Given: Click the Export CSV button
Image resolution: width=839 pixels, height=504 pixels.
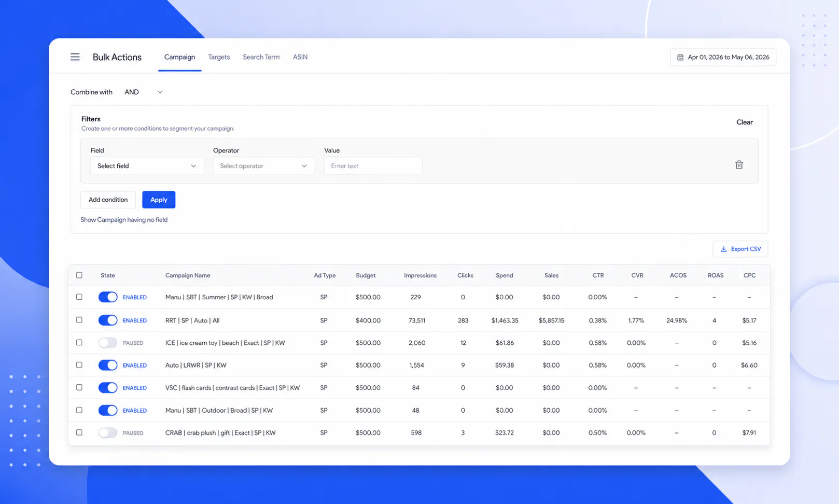Looking at the screenshot, I should [740, 249].
